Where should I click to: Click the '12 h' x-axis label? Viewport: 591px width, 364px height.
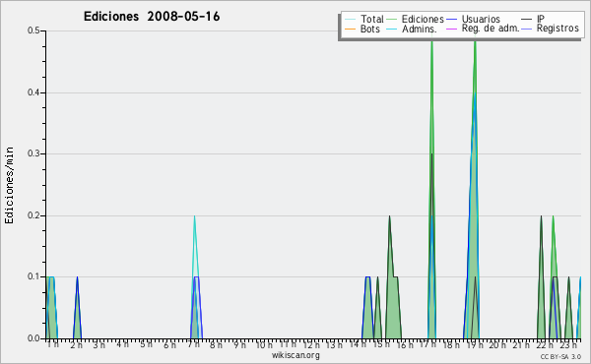311,344
